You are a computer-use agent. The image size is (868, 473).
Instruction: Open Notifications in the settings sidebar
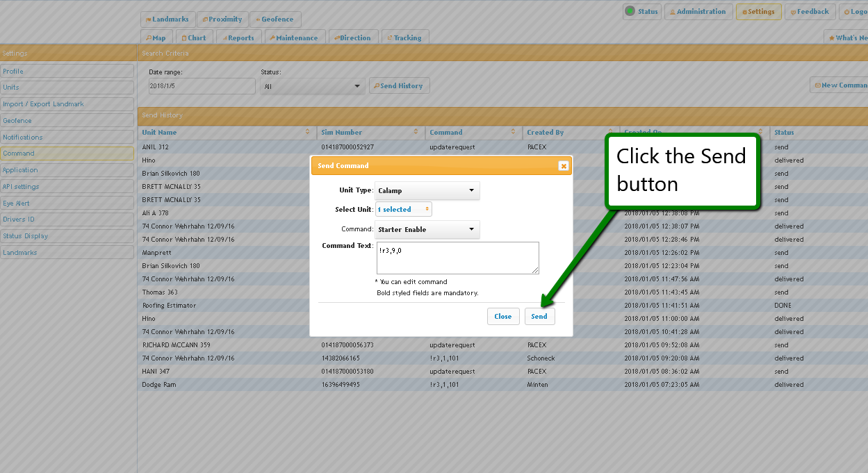click(x=67, y=138)
